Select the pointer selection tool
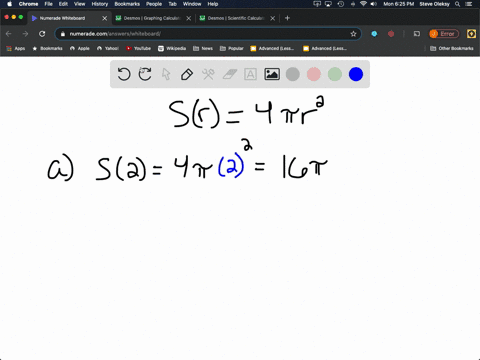 [166, 74]
